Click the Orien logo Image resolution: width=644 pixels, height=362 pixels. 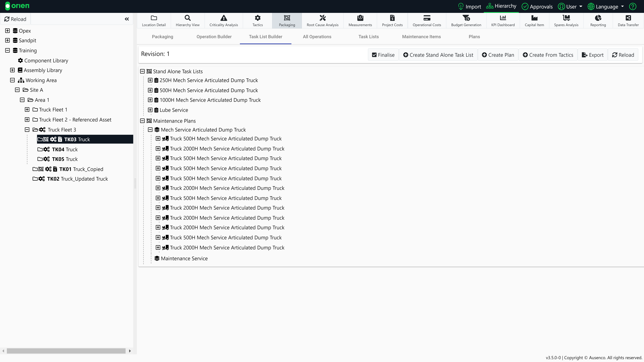tap(17, 6)
